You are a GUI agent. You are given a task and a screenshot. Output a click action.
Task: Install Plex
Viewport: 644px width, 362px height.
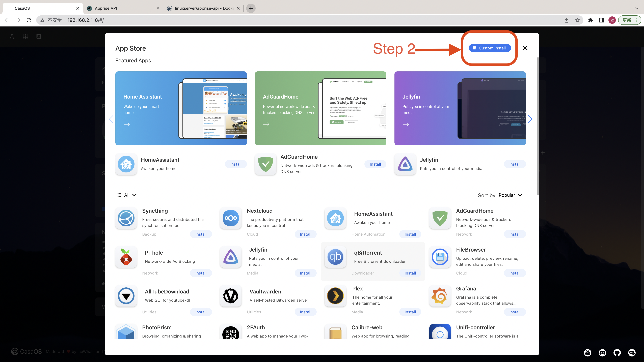[x=410, y=312]
